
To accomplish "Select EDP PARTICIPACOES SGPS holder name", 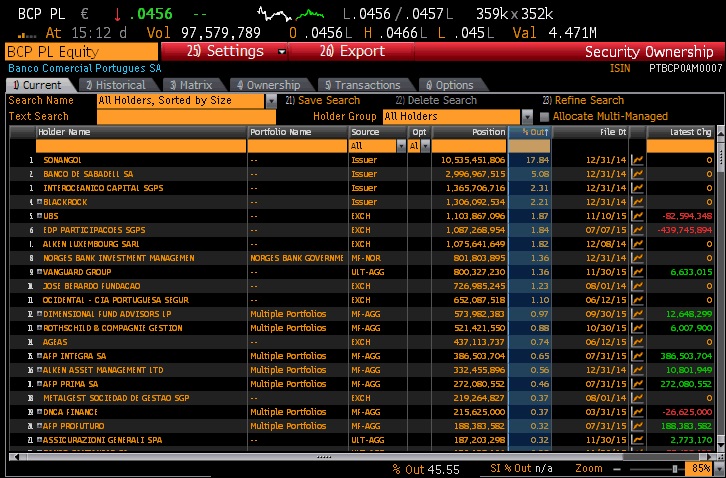I will (94, 230).
